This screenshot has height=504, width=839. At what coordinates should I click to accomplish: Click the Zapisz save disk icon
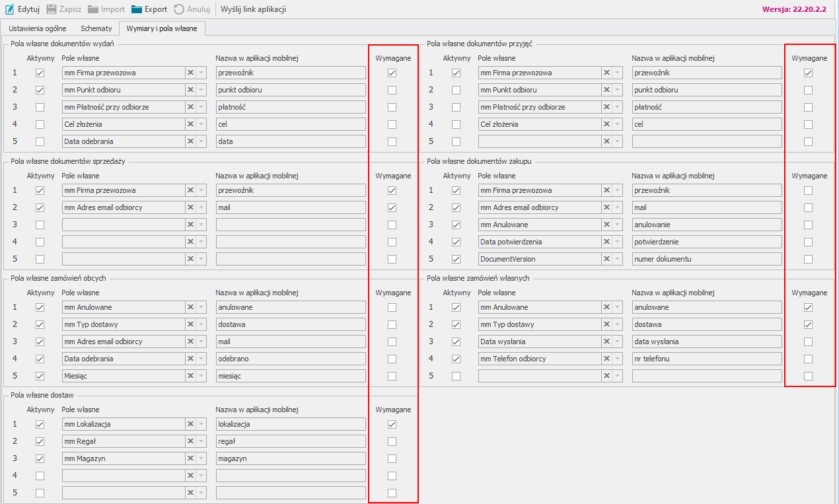coord(52,9)
